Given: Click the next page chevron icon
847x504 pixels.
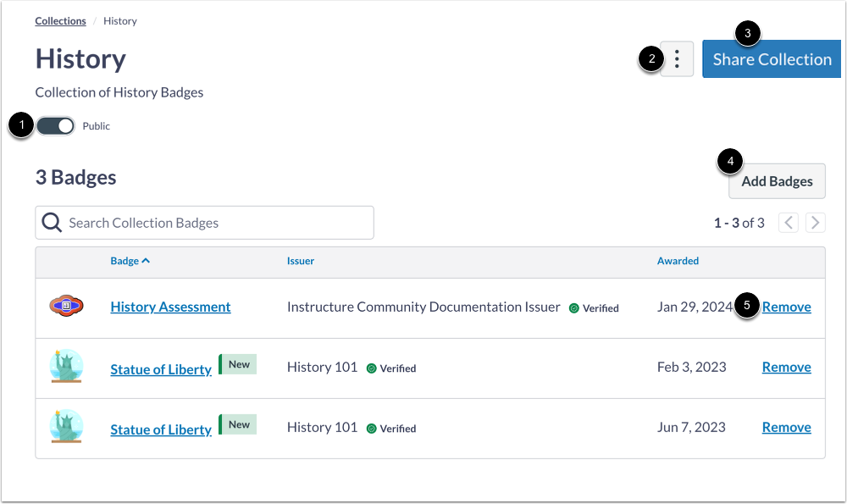Looking at the screenshot, I should (815, 222).
